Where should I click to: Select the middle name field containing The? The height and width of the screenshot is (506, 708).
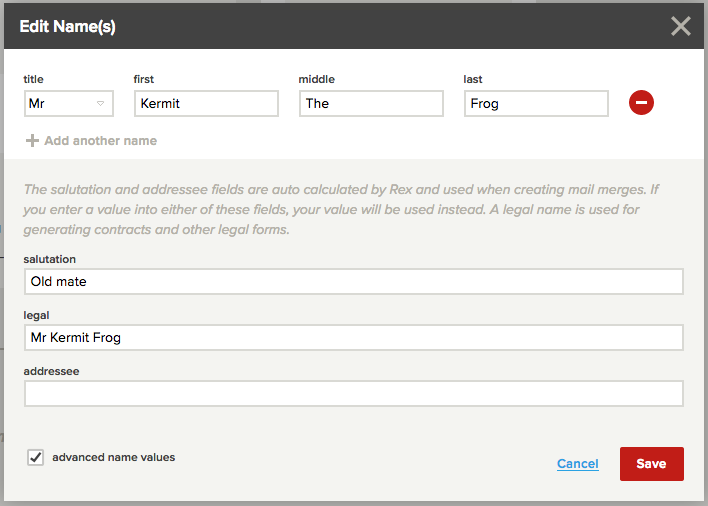pos(371,103)
